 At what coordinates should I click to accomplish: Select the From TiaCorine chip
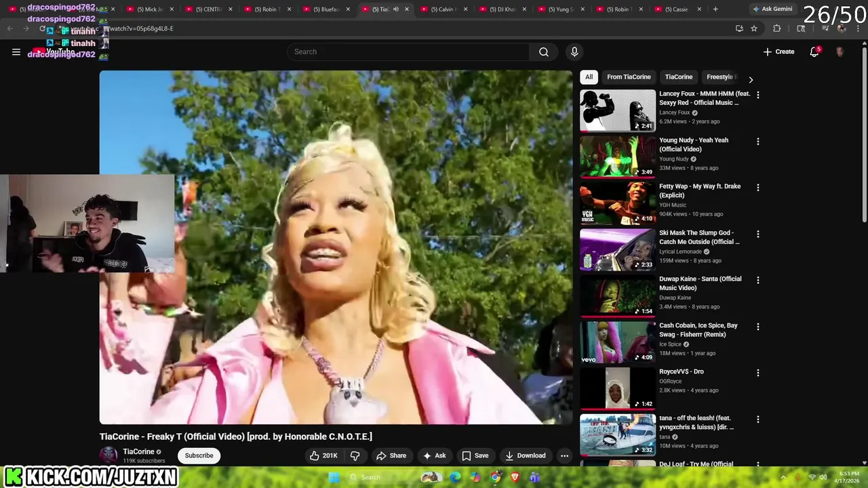click(x=629, y=77)
